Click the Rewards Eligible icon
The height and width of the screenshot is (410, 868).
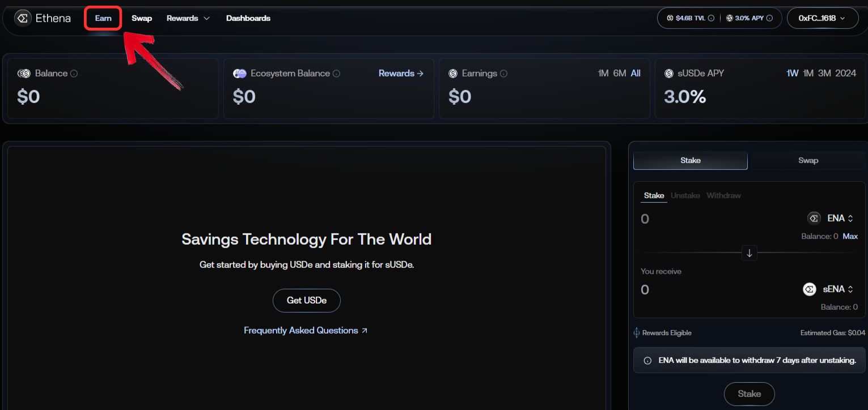tap(636, 333)
